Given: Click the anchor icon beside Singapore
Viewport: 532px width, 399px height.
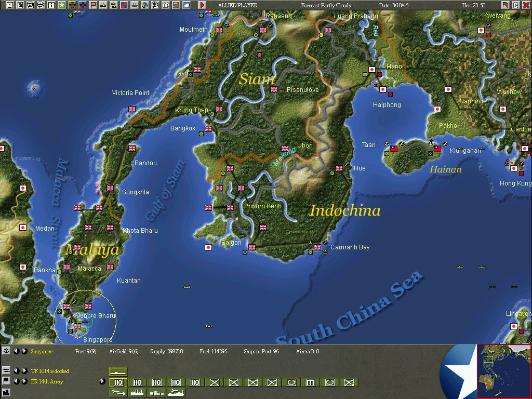Looking at the screenshot, I should pyautogui.click(x=6, y=351).
